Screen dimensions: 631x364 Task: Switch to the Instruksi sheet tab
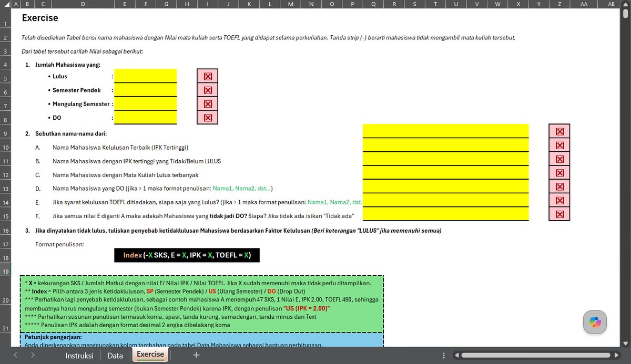[x=79, y=356]
